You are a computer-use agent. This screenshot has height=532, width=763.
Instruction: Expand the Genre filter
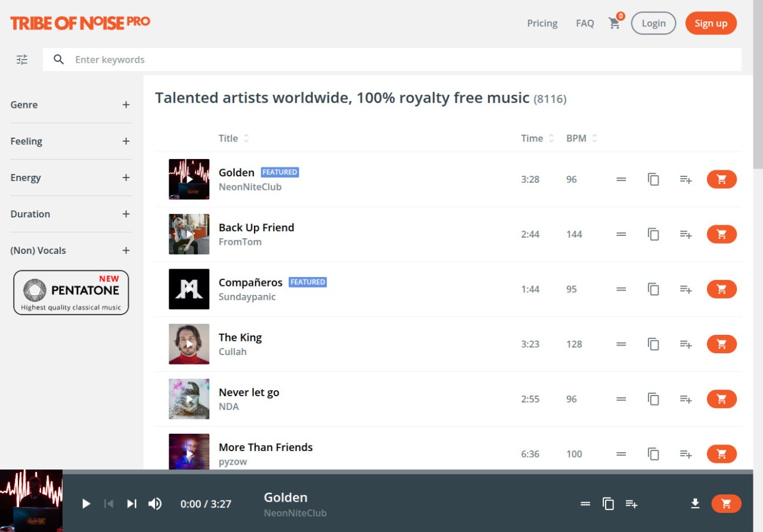(x=126, y=105)
